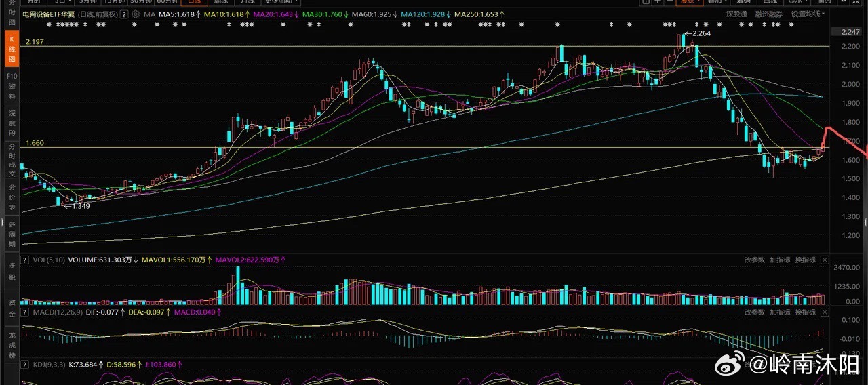The height and width of the screenshot is (385, 868).
Task: Expand the left sidebar arrow handle
Action: (x=2, y=223)
